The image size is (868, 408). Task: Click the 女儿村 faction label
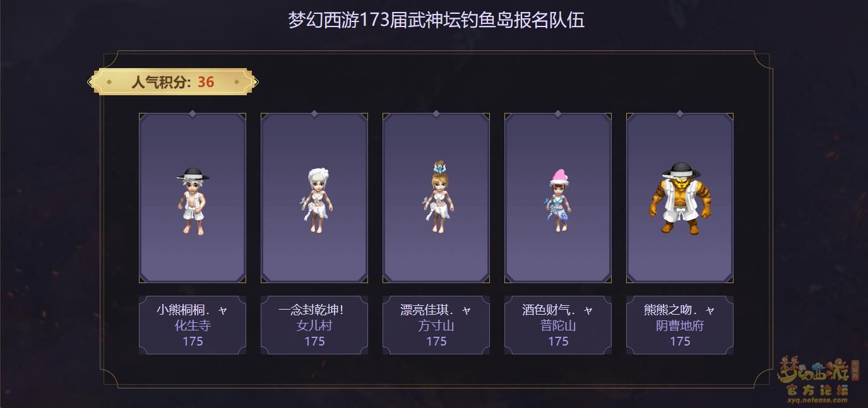(314, 325)
